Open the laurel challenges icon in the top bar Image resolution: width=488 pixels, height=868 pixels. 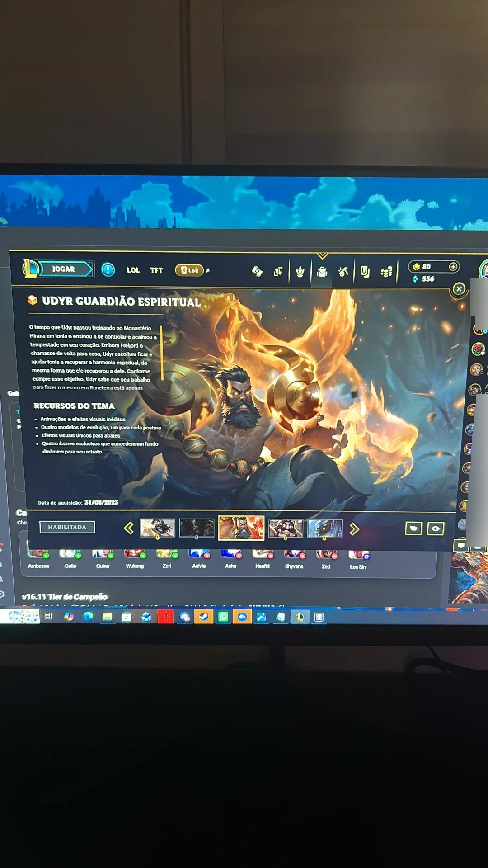pyautogui.click(x=300, y=271)
